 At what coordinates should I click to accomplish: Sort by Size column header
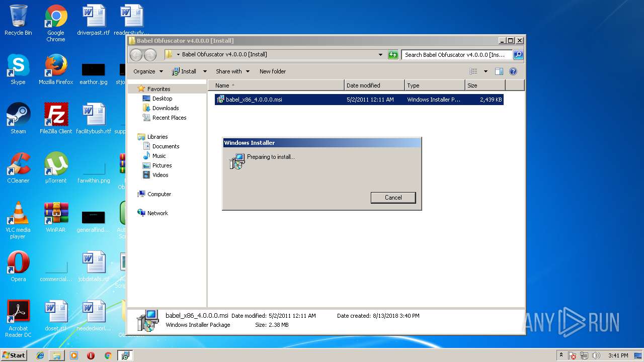point(485,85)
